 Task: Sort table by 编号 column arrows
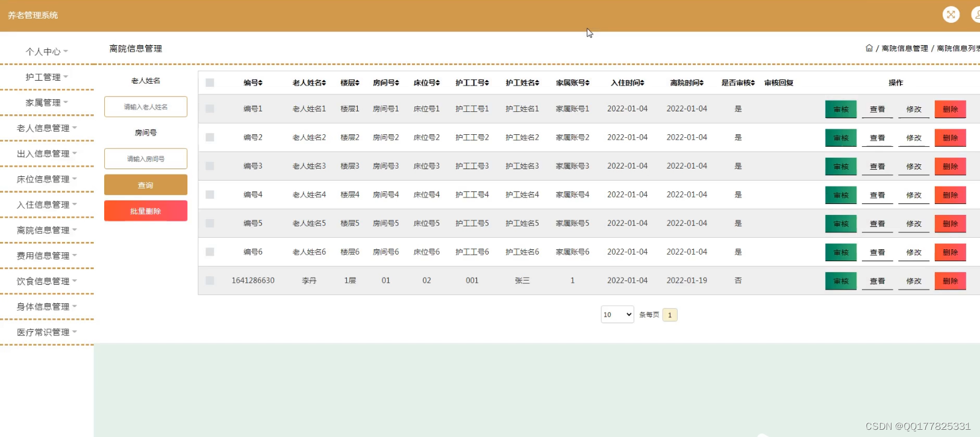pyautogui.click(x=261, y=83)
